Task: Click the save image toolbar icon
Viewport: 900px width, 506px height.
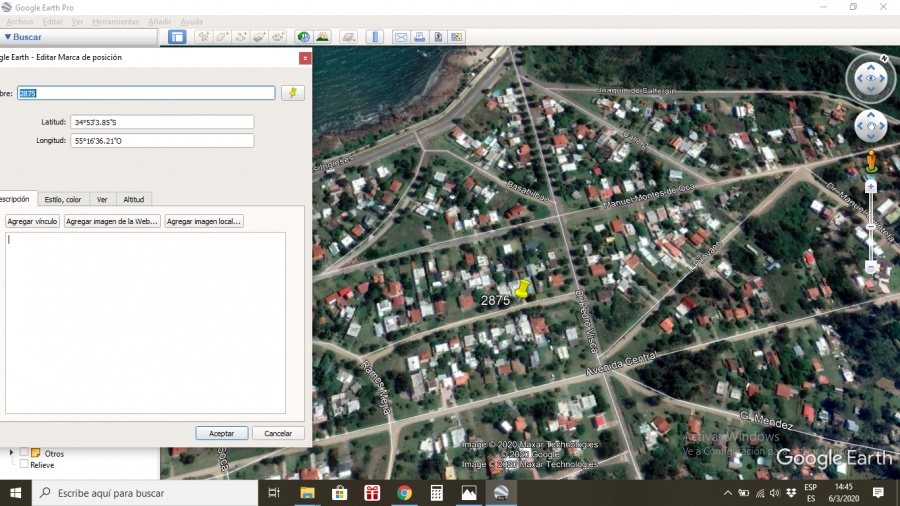Action: [438, 37]
